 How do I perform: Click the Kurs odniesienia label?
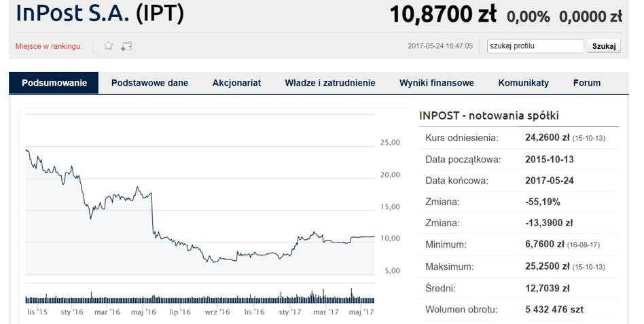click(462, 138)
